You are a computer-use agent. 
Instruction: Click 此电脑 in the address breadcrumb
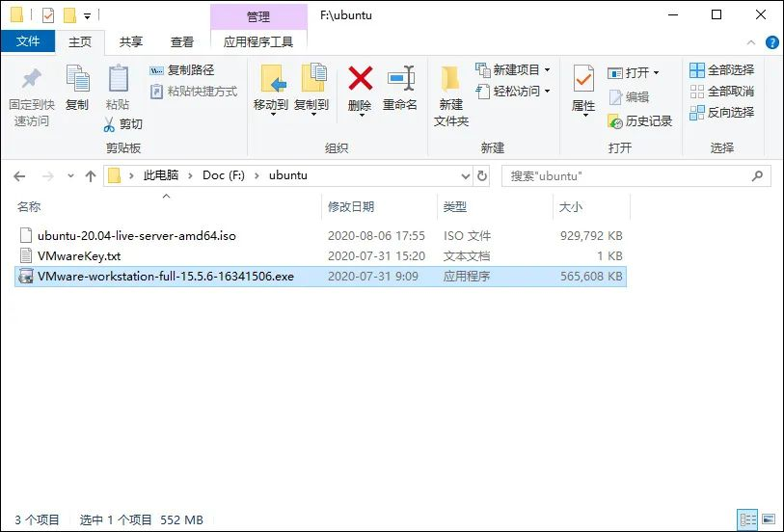pyautogui.click(x=161, y=175)
